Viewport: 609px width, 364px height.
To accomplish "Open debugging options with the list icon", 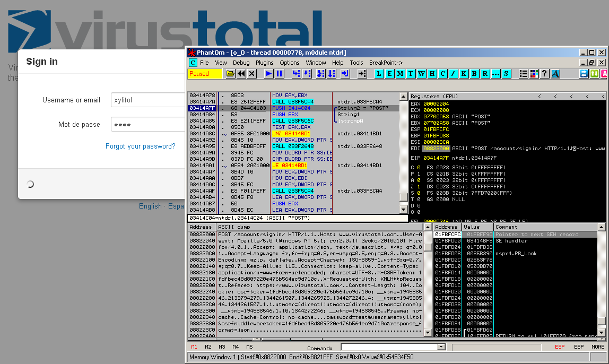I will pos(523,74).
